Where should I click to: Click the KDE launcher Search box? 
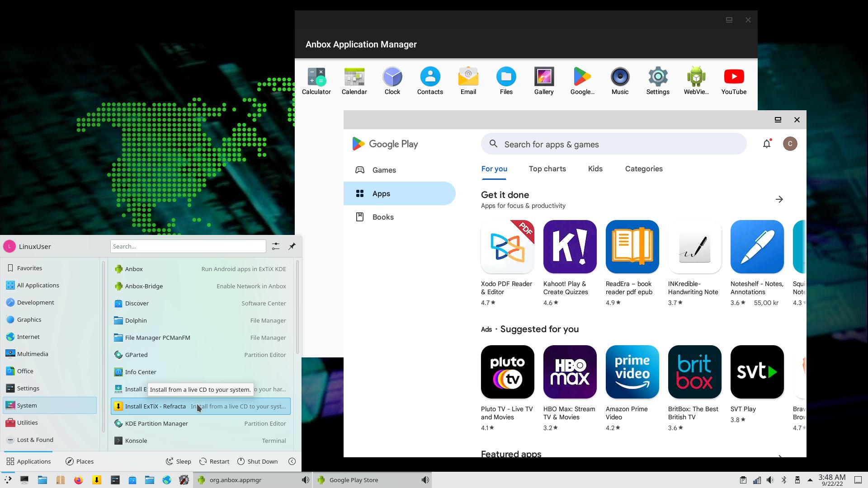click(188, 246)
